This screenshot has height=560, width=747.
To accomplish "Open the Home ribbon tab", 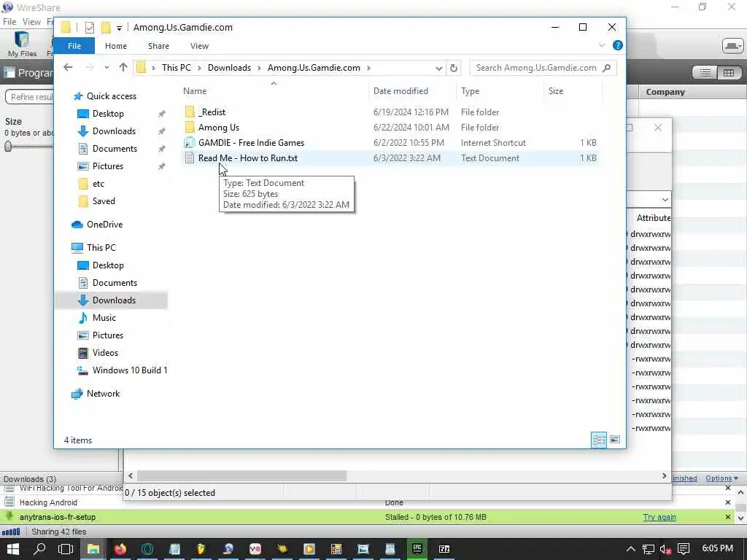I will click(x=116, y=46).
